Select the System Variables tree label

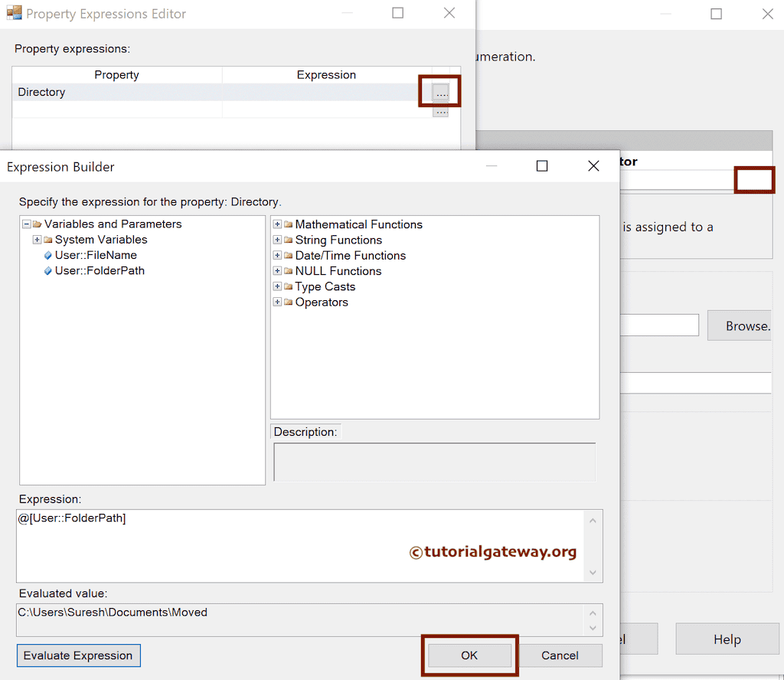[101, 240]
